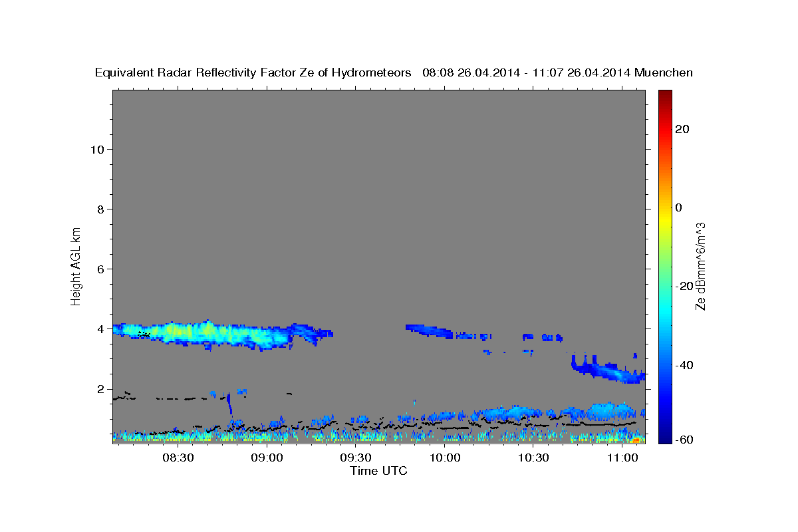Click the dark blue bottom of the colorbar
This screenshot has height=532, width=798.
click(x=665, y=437)
